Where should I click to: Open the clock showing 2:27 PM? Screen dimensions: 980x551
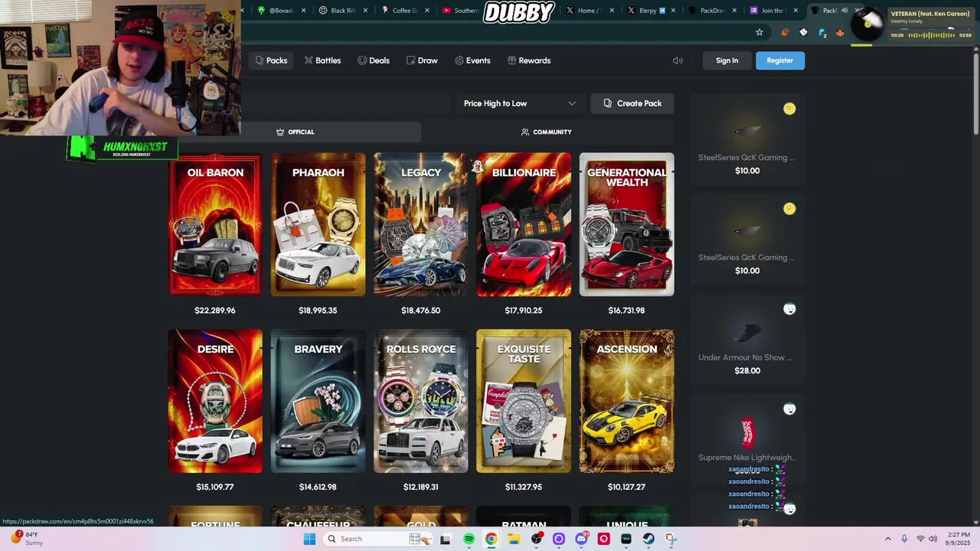(959, 539)
